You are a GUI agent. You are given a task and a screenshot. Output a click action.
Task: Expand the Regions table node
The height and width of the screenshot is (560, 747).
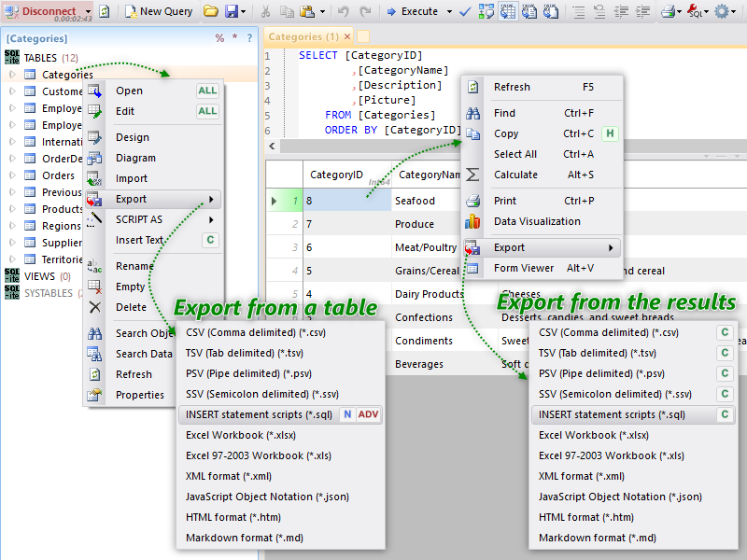pyautogui.click(x=12, y=226)
